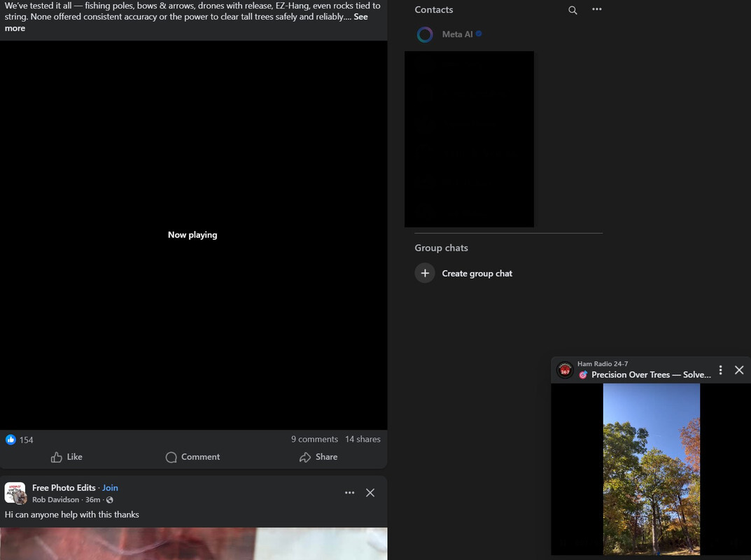Screen dimensions: 751x560
Task: View the blue thumbs-up reactions count
Action: (20, 440)
